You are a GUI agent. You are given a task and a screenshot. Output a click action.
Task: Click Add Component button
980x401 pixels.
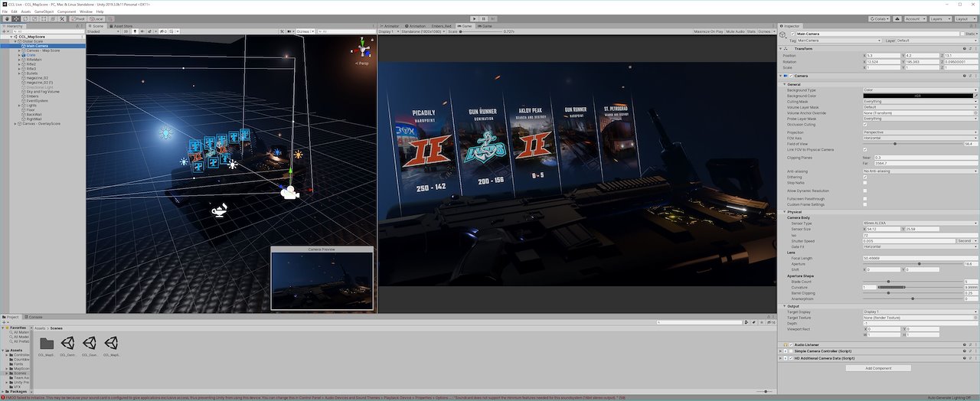pos(878,368)
